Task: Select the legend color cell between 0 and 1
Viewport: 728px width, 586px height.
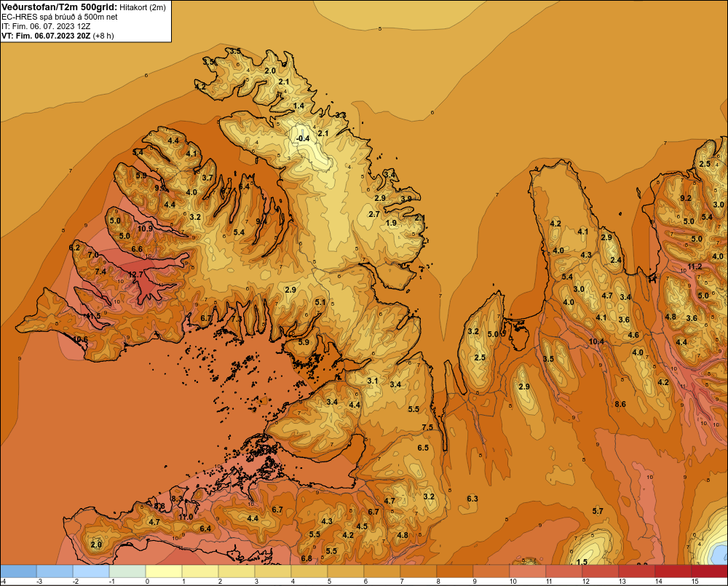Action: tap(164, 571)
